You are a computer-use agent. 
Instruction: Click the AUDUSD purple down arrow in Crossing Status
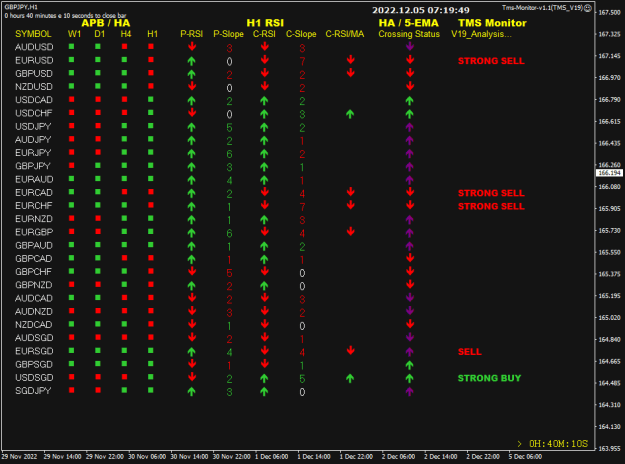(x=410, y=47)
